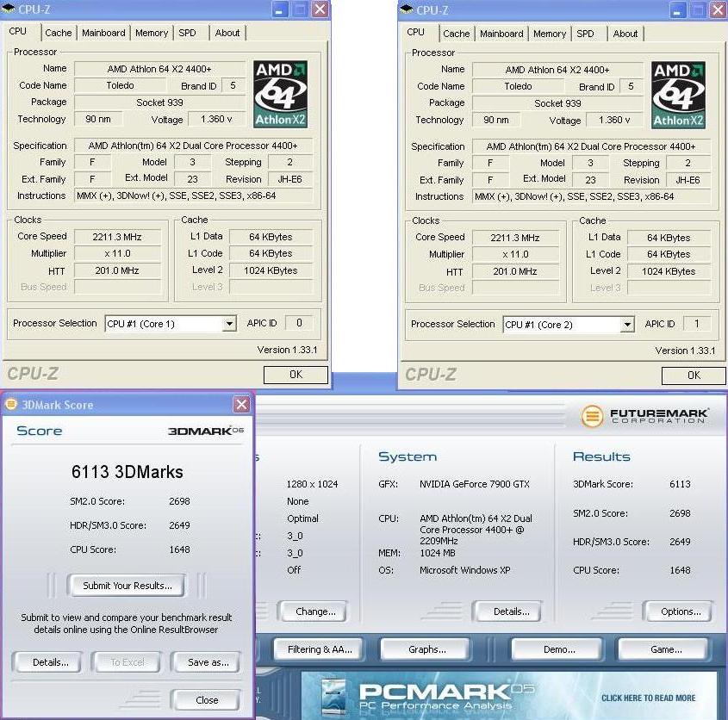Open About tab in right CPU-Z window
Viewport: 728px width, 720px height.
pyautogui.click(x=625, y=34)
